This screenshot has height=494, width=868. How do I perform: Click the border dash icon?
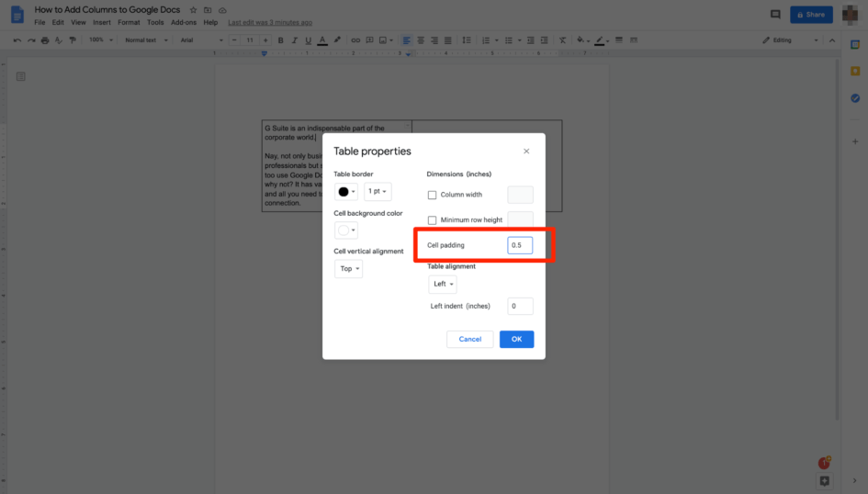pyautogui.click(x=634, y=40)
